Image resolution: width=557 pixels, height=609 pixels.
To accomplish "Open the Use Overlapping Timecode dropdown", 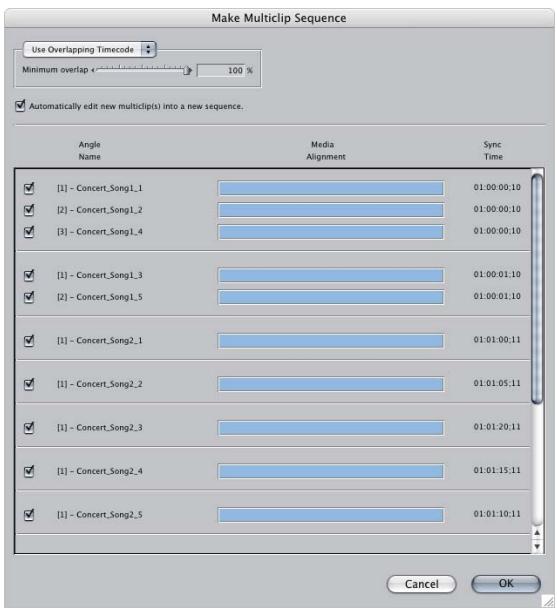I will click(89, 49).
